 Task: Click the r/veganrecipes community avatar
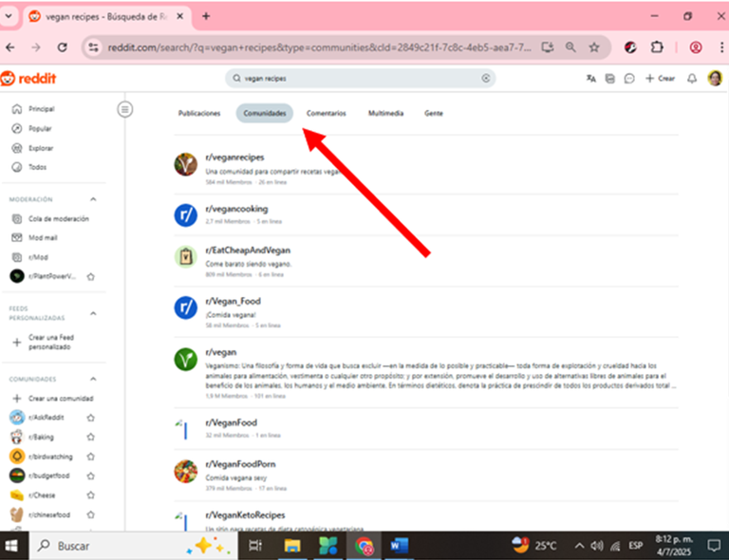pos(185,164)
